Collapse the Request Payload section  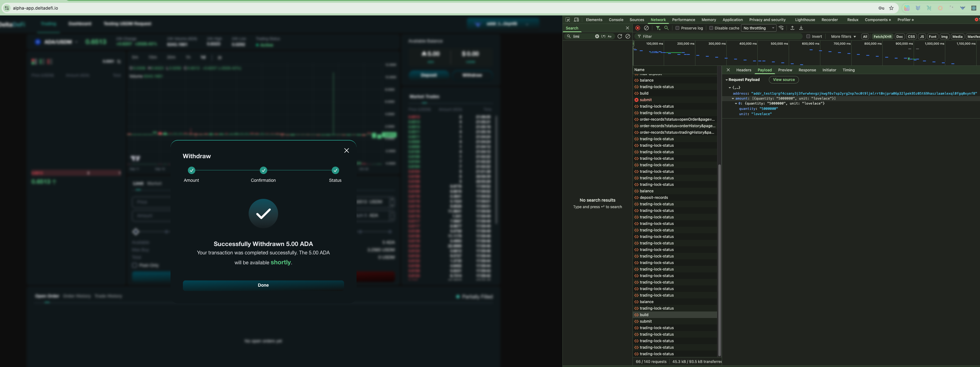727,80
